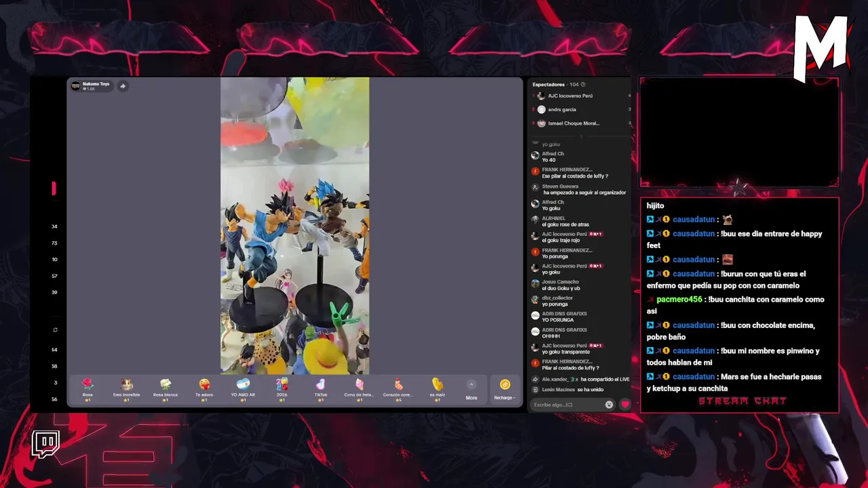Send the Corazón coreano gift
Screen dimensions: 868x488
click(398, 389)
